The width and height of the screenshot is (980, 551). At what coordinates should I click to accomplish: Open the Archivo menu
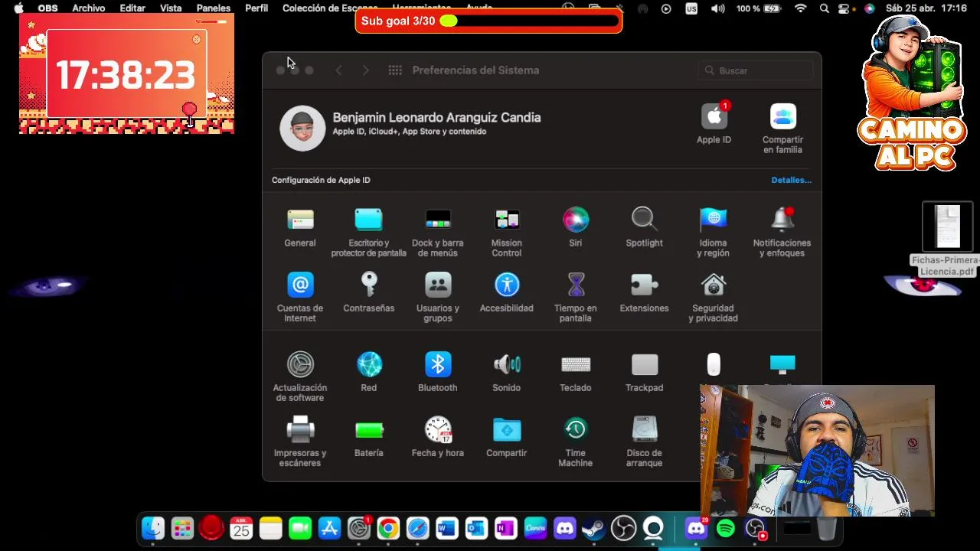tap(88, 8)
